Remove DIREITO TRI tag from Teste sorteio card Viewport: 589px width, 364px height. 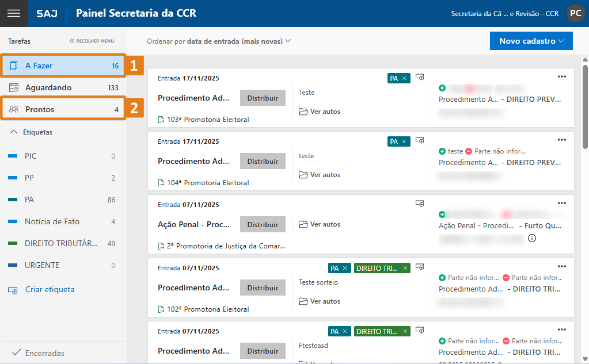click(405, 268)
